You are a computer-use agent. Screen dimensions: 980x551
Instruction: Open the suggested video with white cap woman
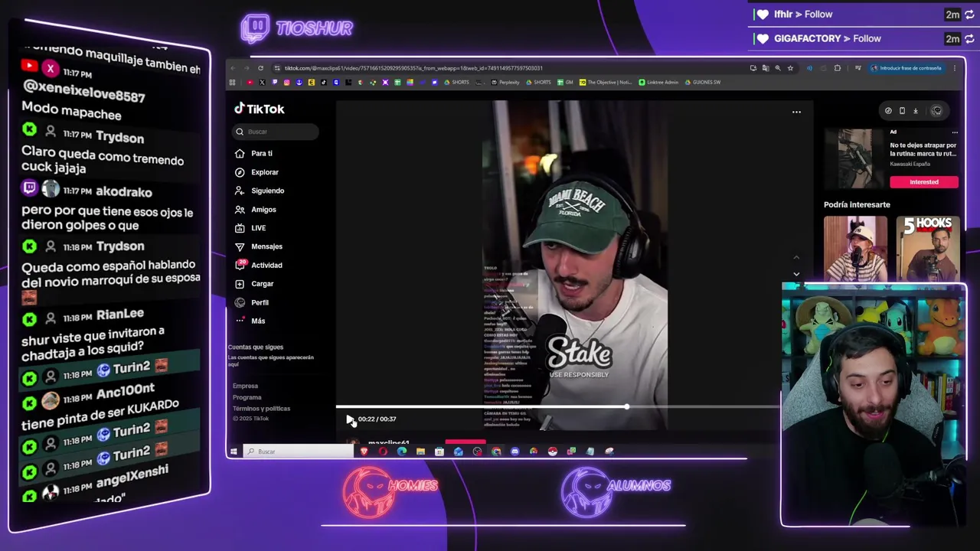(x=855, y=248)
